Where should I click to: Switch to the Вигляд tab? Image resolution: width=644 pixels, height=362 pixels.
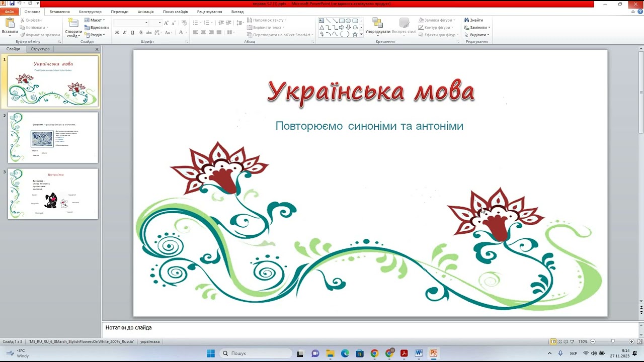point(237,12)
